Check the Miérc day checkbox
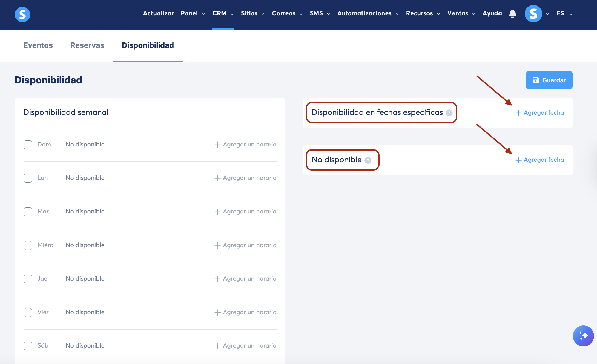597x364 pixels. (28, 245)
